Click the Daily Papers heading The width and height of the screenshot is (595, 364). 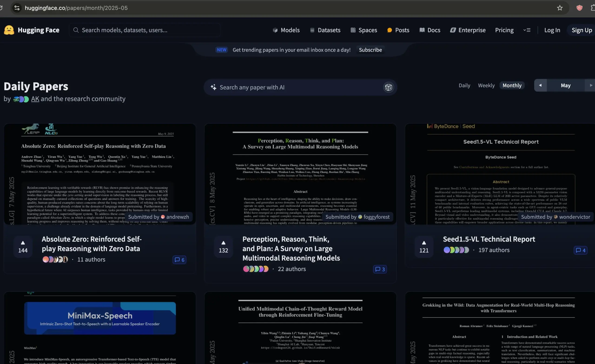coord(36,86)
